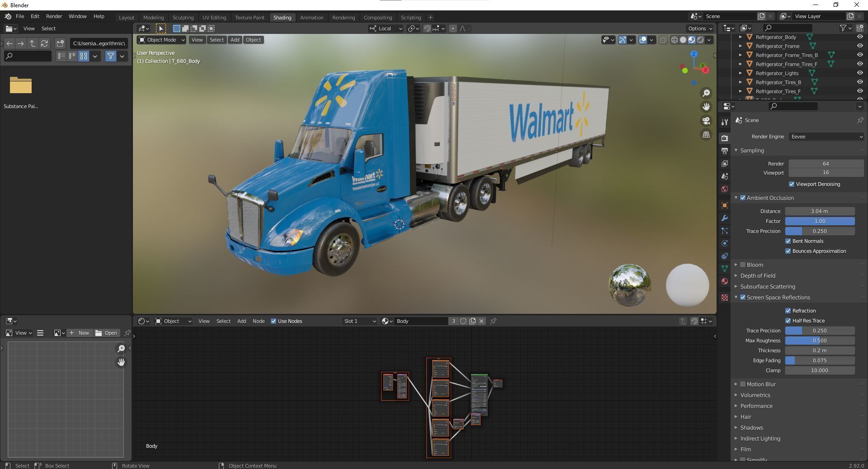Click Open in the image editor

[x=106, y=333]
